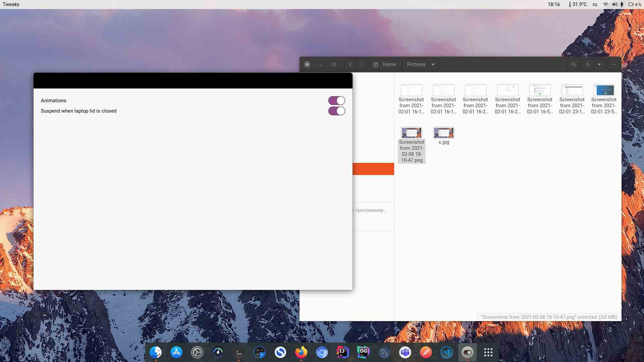Open the clock at 18:16
Image resolution: width=644 pixels, height=362 pixels.
coord(554,4)
